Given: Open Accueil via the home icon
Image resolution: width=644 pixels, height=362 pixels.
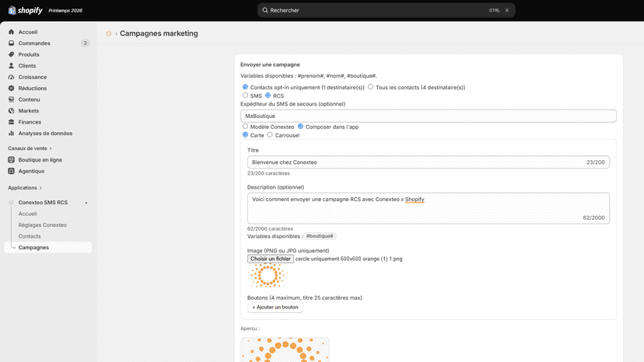Looking at the screenshot, I should (x=12, y=32).
